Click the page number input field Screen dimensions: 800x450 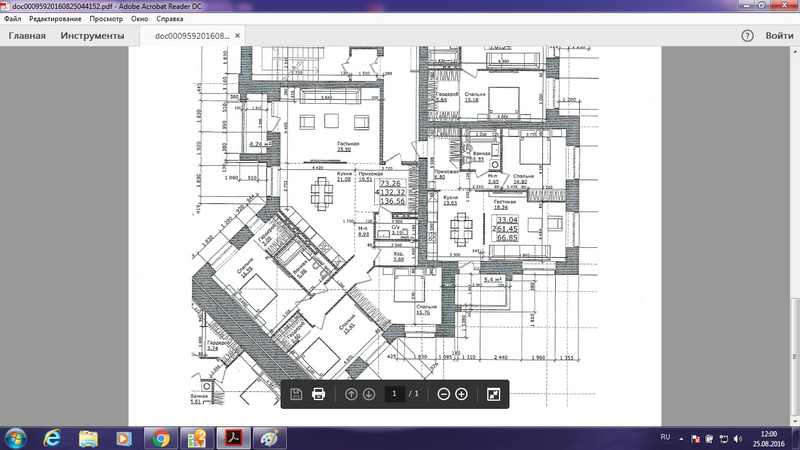396,394
